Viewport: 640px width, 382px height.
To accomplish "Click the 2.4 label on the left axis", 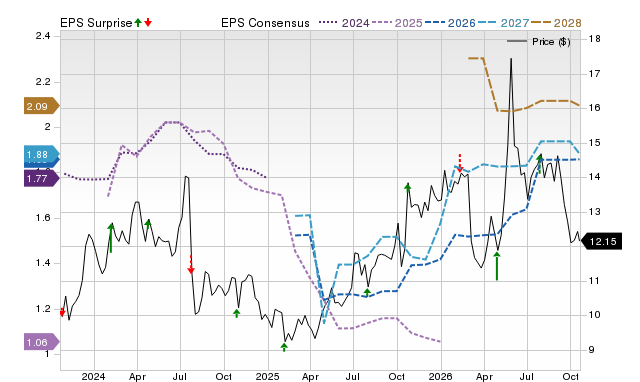I will pyautogui.click(x=43, y=36).
